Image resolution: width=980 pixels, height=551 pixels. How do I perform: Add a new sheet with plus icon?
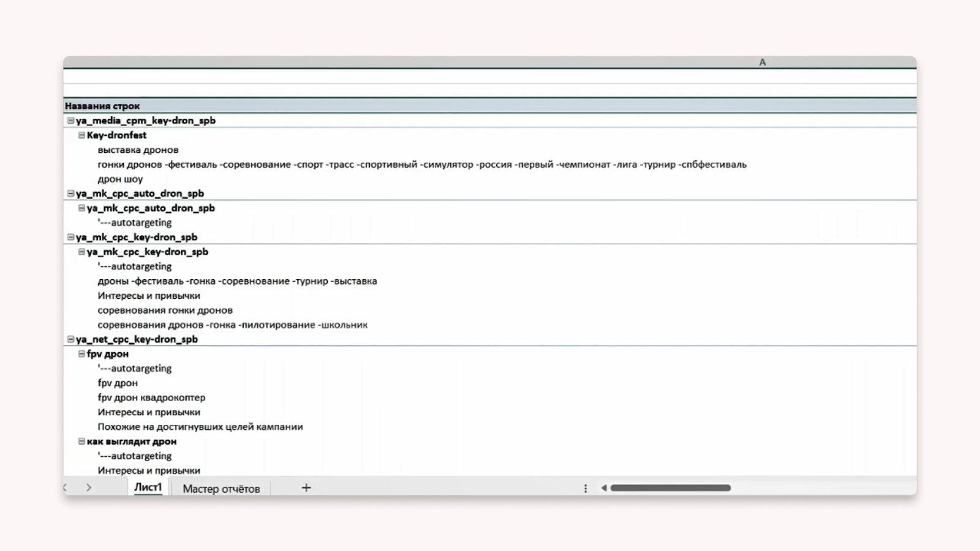(306, 488)
